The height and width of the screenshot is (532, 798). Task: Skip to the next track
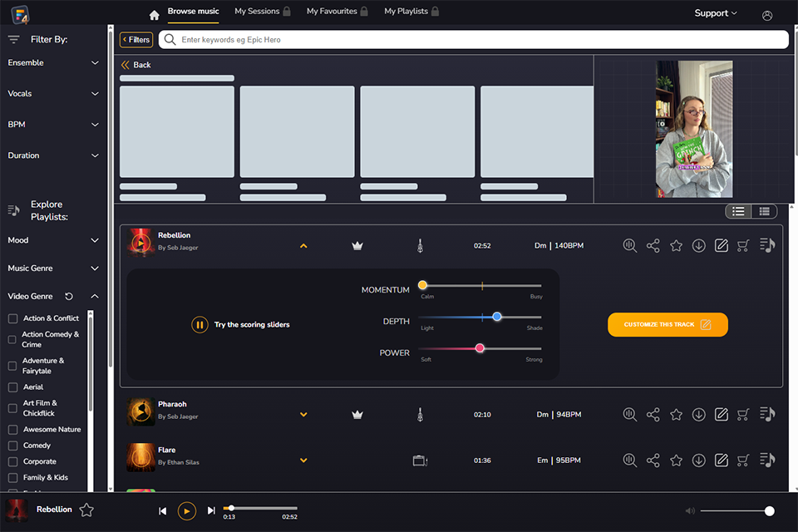point(211,510)
